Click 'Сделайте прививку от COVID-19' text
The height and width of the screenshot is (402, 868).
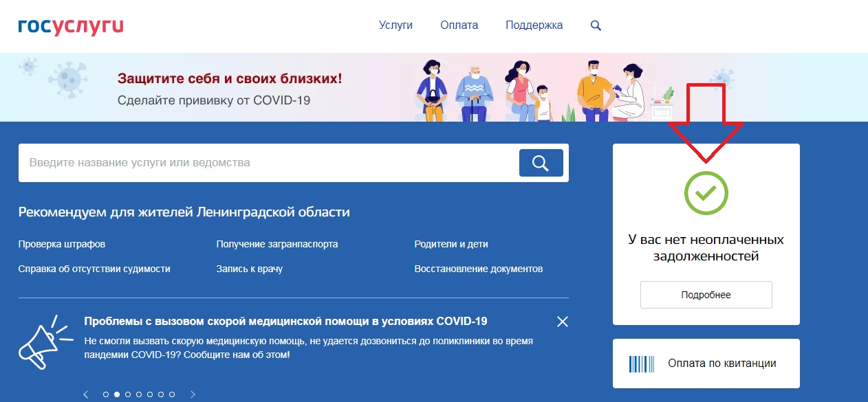(214, 100)
